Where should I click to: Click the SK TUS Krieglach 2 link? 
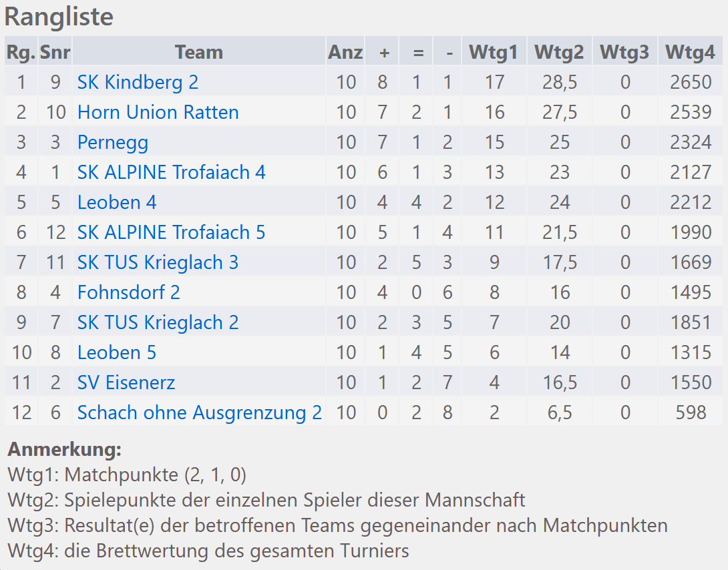(158, 322)
